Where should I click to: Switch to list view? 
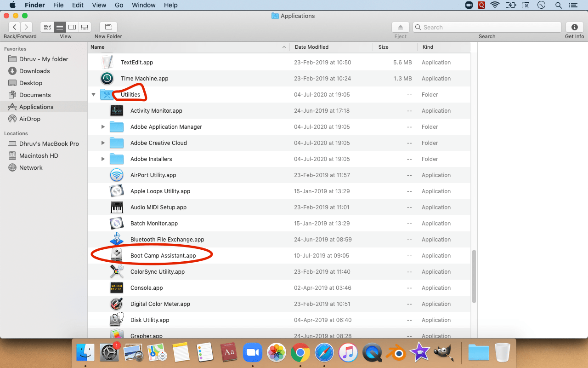(60, 27)
